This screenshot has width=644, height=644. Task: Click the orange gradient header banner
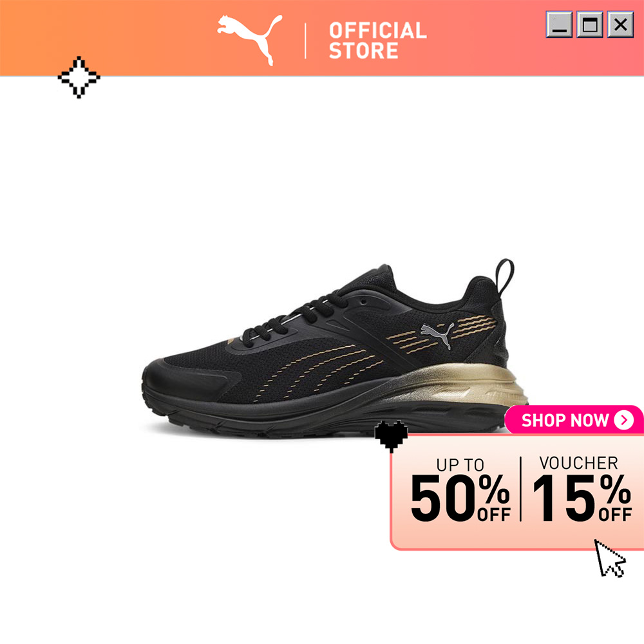[x=322, y=38]
